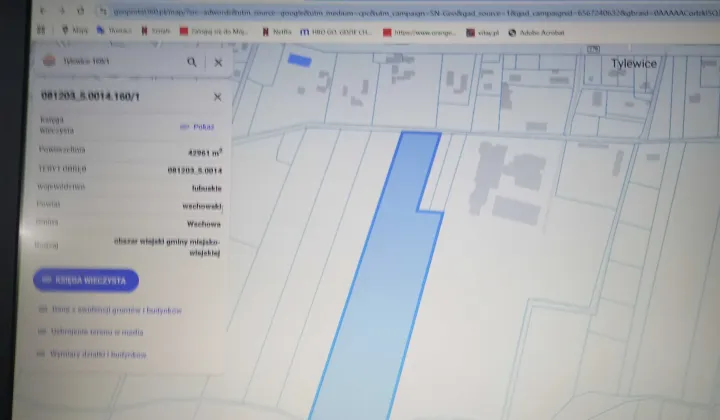Screen dimensions: 720x420
Task: Click the Pokaż link for Księga wieczysta
Action: click(197, 127)
